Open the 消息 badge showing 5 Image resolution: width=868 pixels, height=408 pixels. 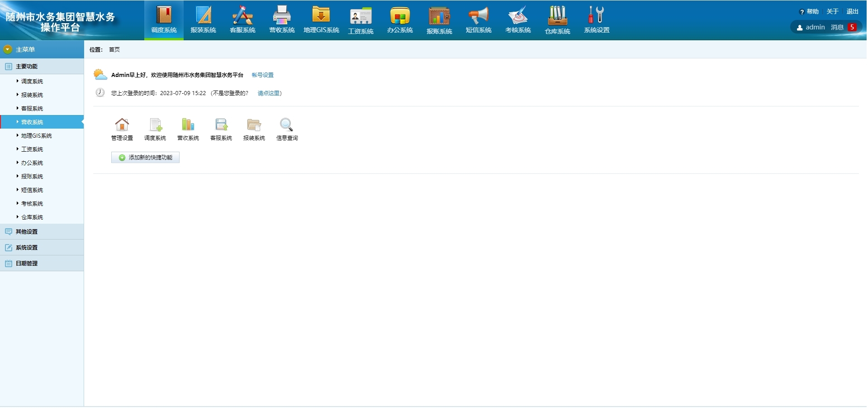[x=852, y=27]
